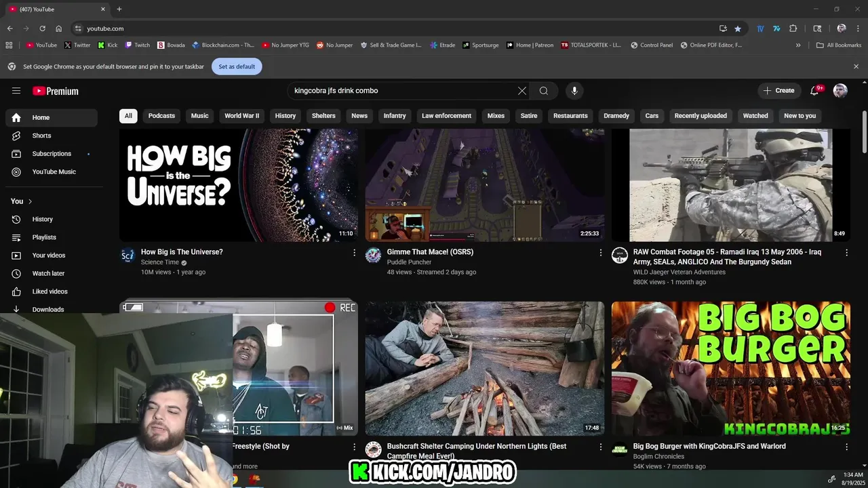Open Shorts from the sidebar
This screenshot has height=488, width=868.
[x=52, y=136]
